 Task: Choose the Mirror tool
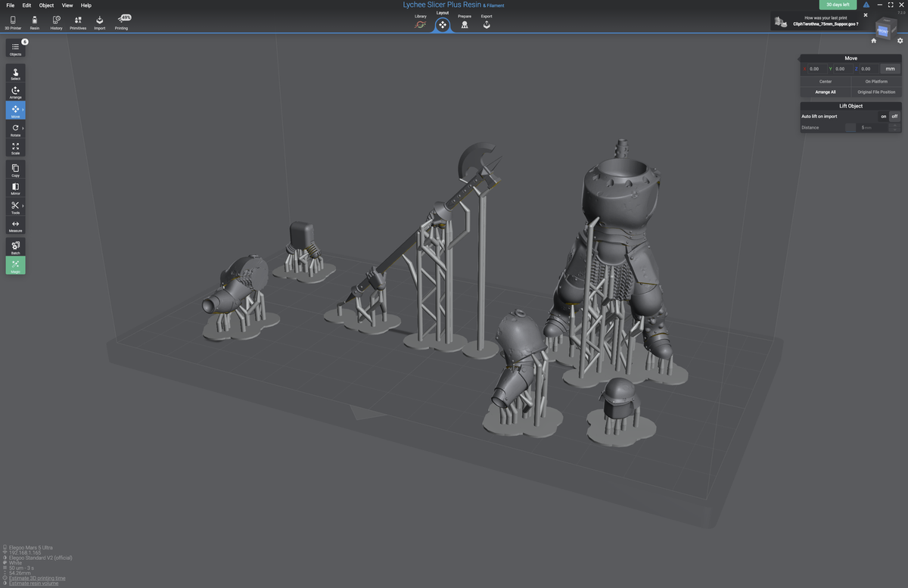click(15, 188)
